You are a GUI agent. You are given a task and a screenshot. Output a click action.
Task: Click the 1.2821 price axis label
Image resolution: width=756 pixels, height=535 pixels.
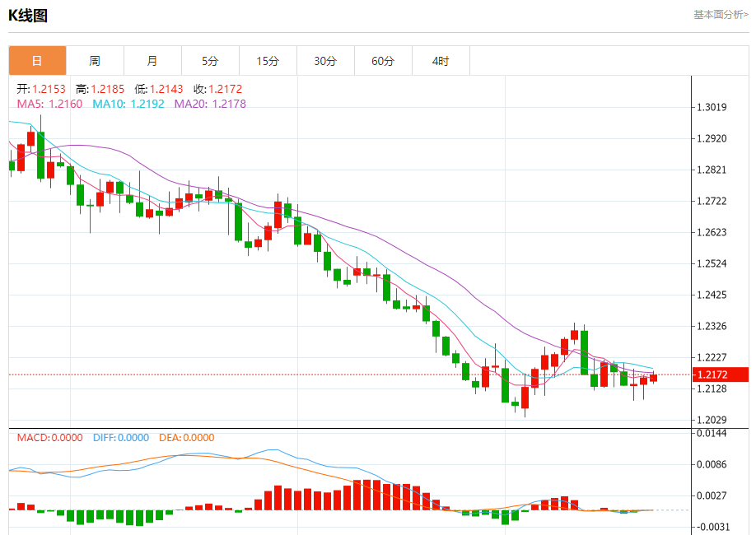[712, 170]
